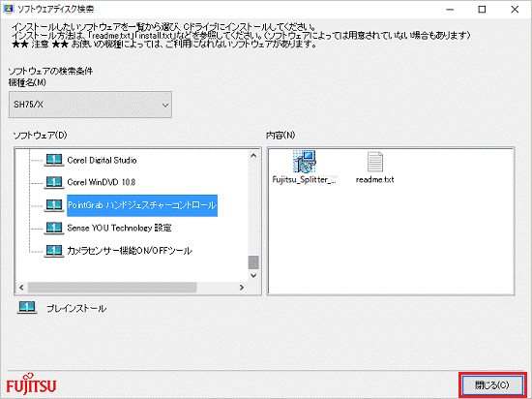
Task: Click the software list horizontal scrollbar thumb
Action: [112, 288]
